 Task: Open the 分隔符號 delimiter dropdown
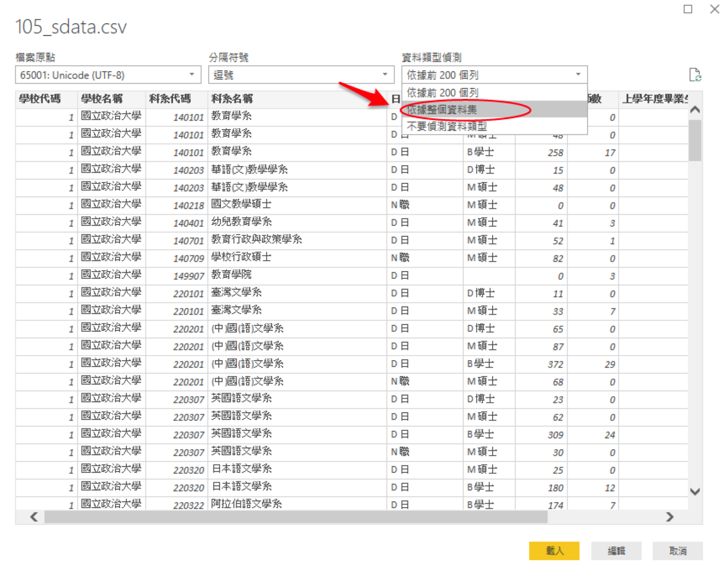(301, 75)
